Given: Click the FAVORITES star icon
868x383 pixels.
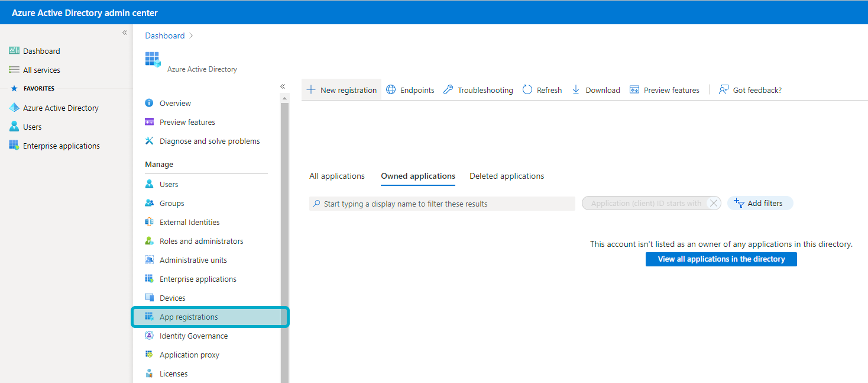Looking at the screenshot, I should (x=14, y=88).
